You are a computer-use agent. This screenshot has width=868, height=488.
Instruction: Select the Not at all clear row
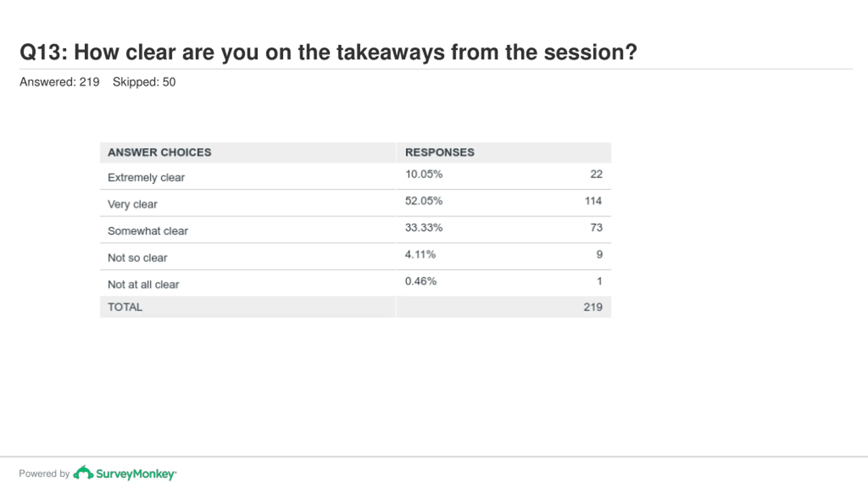pos(355,283)
